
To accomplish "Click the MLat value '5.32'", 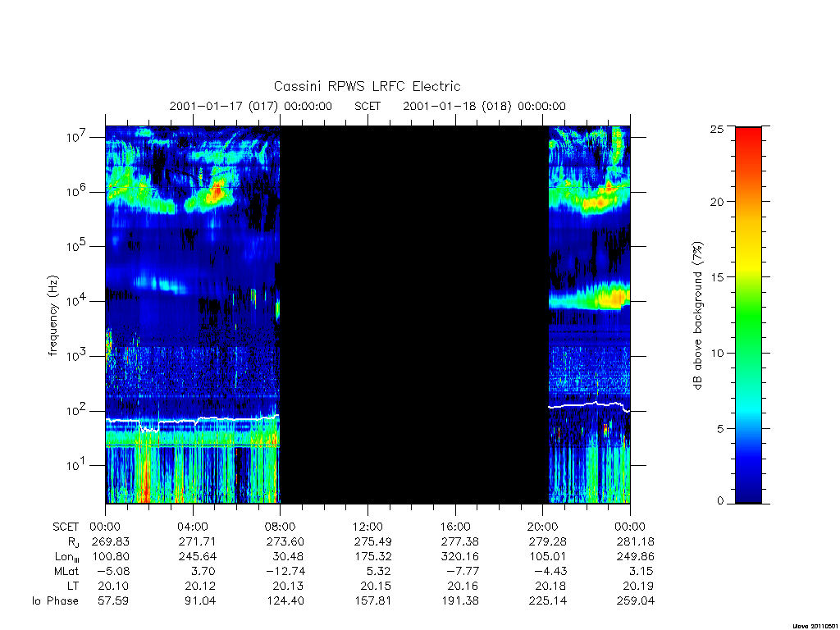I will [379, 572].
